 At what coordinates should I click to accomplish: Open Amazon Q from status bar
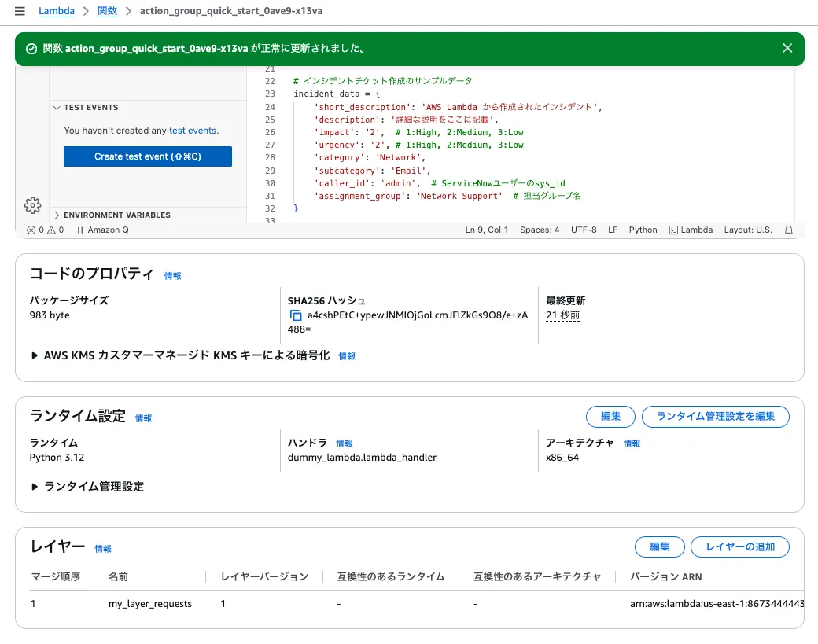(x=103, y=230)
